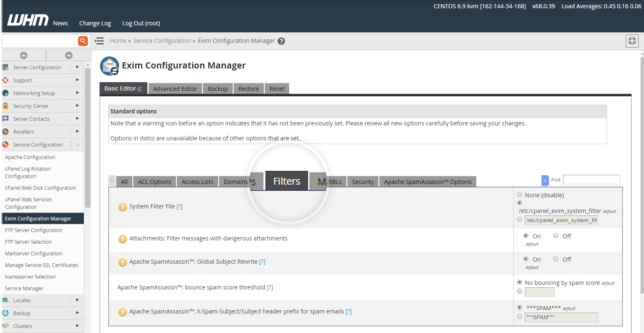Select the Security options tab
Image resolution: width=644 pixels, height=333 pixels.
[x=363, y=182]
